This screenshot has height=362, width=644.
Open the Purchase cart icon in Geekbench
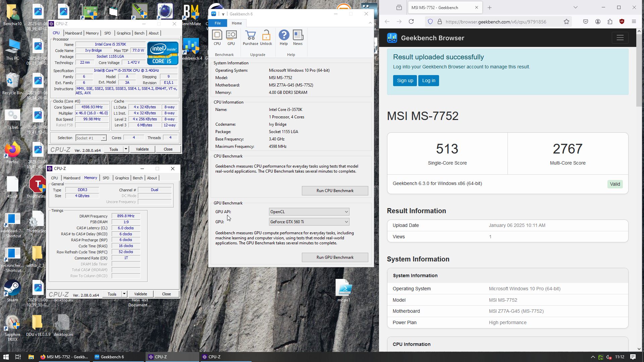[251, 38]
